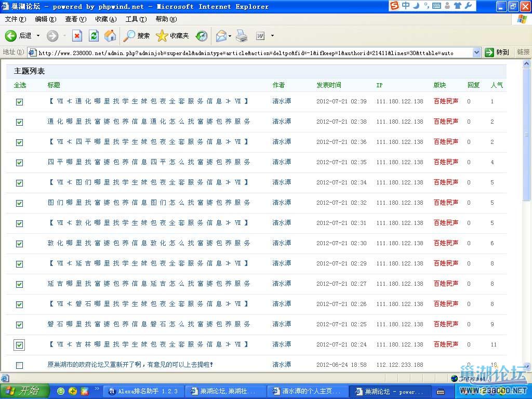532x399 pixels.
Task: Open the 文件(F) menu
Action: pyautogui.click(x=15, y=19)
